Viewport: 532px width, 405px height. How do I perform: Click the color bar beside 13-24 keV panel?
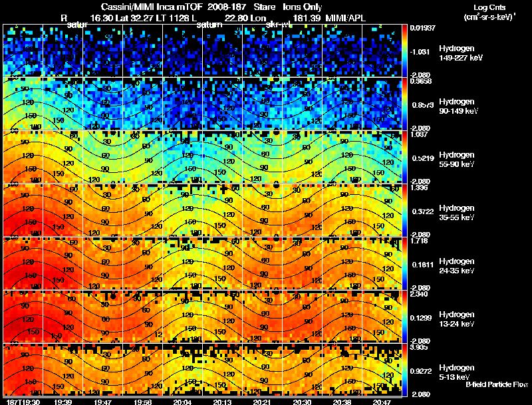point(404,317)
